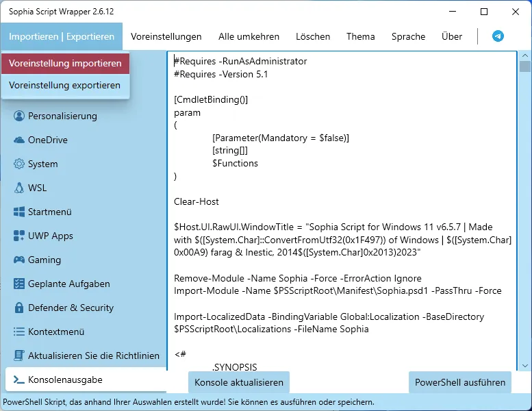This screenshot has height=411, width=532.
Task: Click the OneDrive cloud icon
Action: 19,140
